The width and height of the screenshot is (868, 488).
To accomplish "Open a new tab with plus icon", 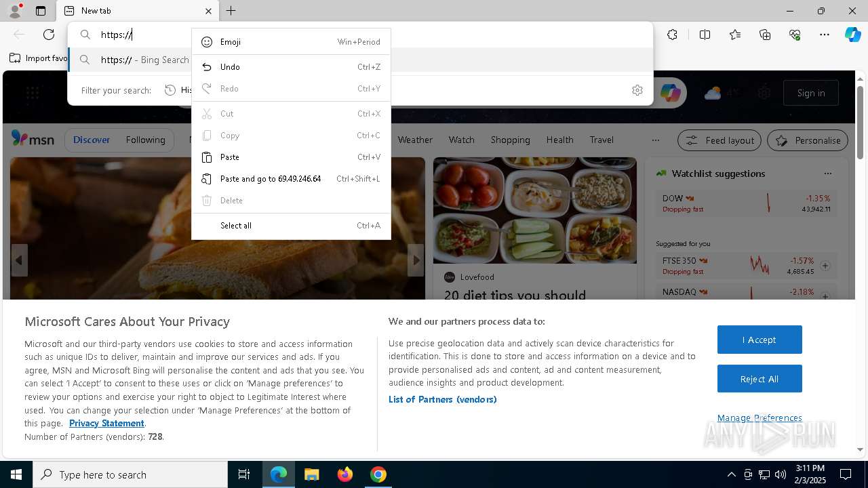I will tap(231, 11).
